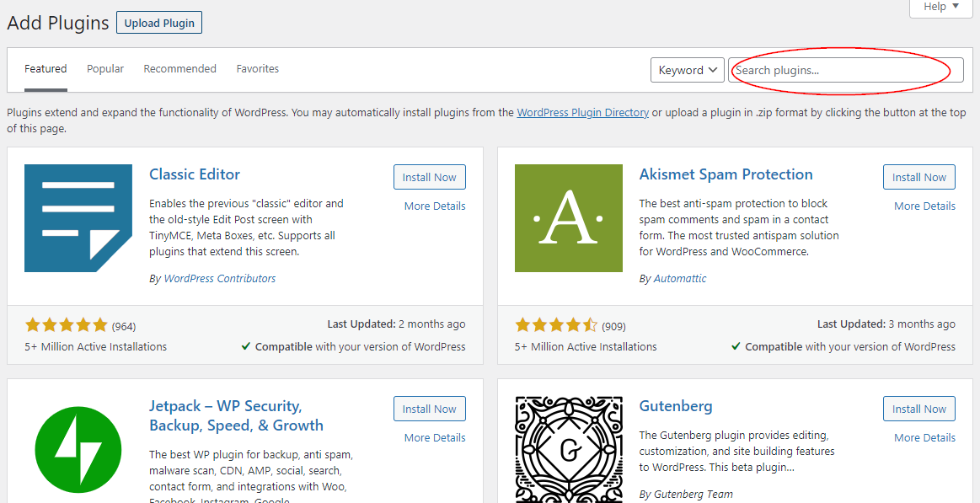The image size is (980, 503).
Task: Click the Akismet Spam Protection title
Action: (x=726, y=174)
